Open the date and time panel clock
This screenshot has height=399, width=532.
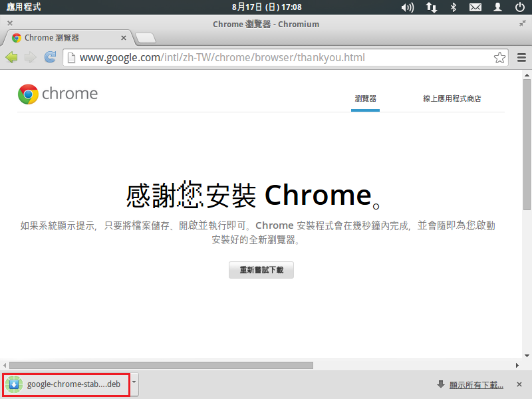click(267, 7)
